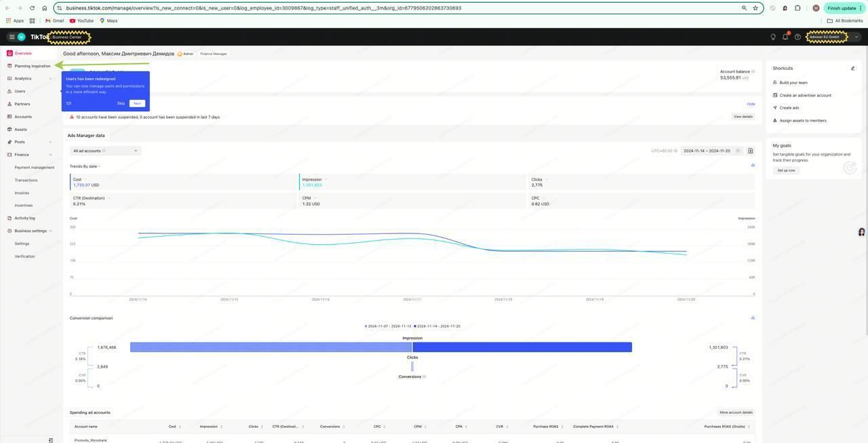Click Next in the tour popup
The width and height of the screenshot is (868, 443).
[137, 103]
